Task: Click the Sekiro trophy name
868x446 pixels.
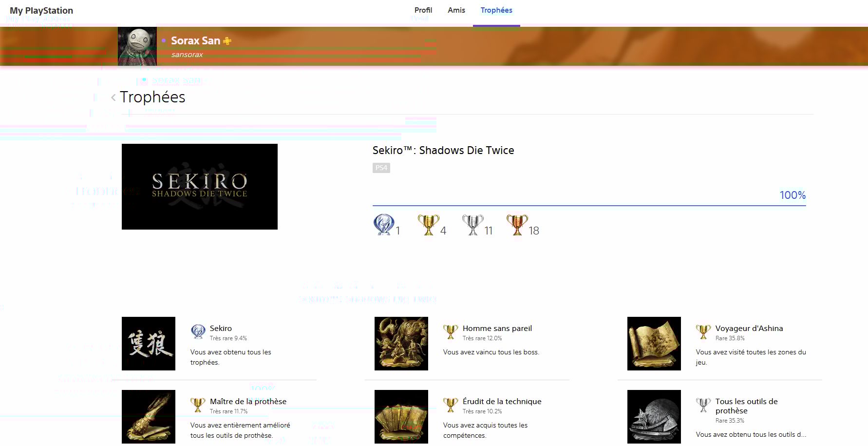Action: [221, 329]
